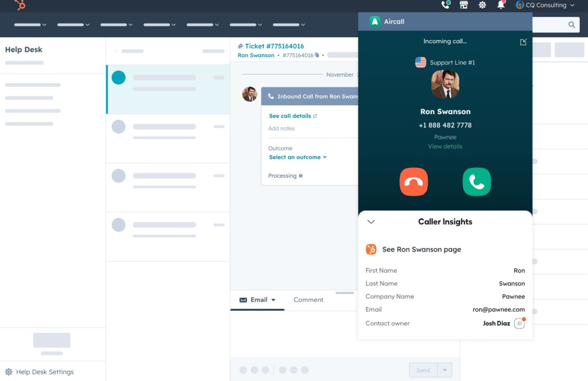This screenshot has width=588, height=381.
Task: Click the Help Desk Settings gear icon
Action: point(9,372)
